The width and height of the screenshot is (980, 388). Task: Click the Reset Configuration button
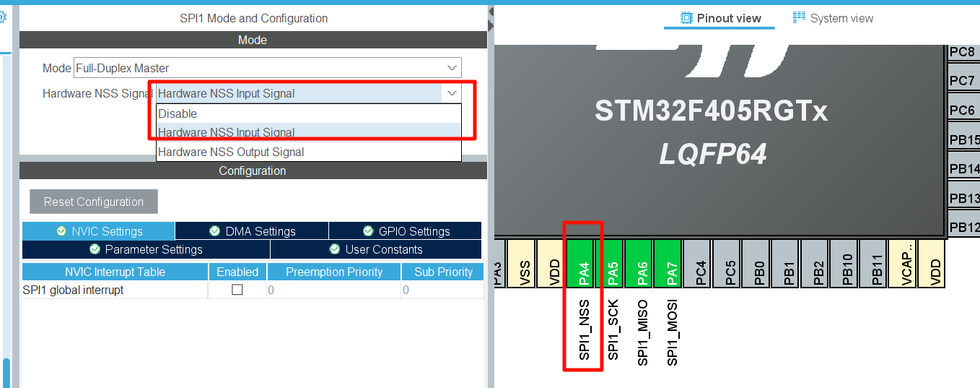point(94,202)
